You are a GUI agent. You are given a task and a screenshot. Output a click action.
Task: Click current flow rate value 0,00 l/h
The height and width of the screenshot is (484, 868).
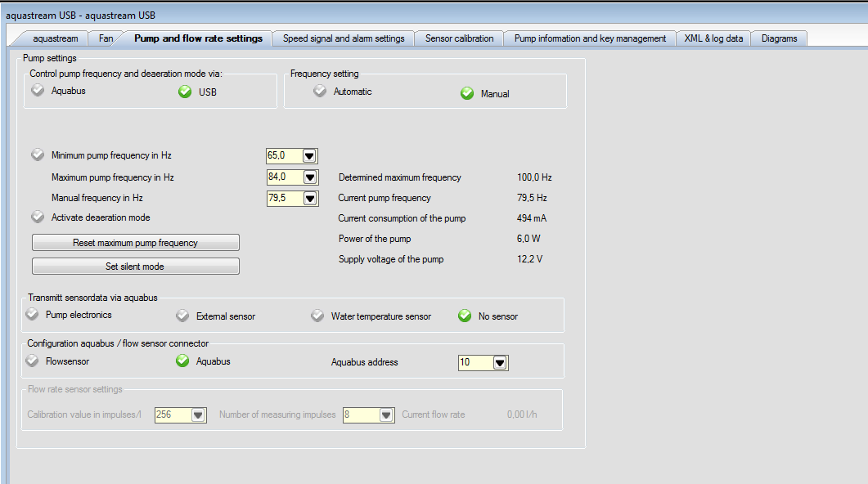(x=522, y=415)
